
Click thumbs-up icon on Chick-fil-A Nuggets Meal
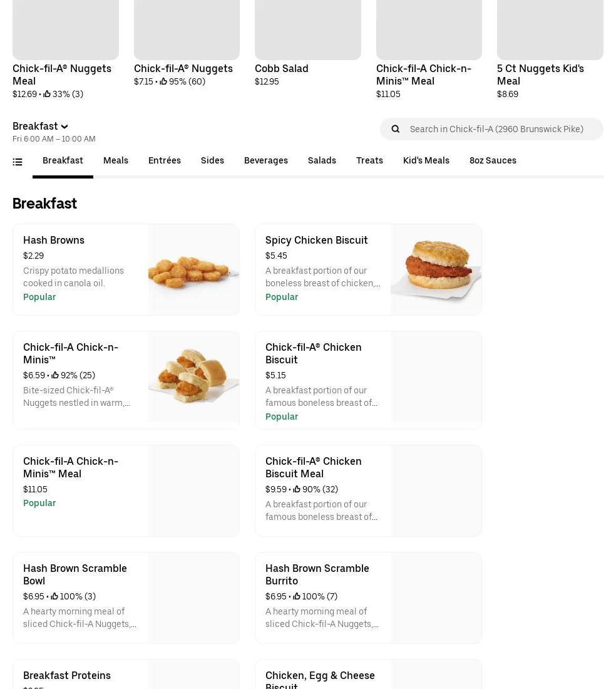tap(47, 94)
